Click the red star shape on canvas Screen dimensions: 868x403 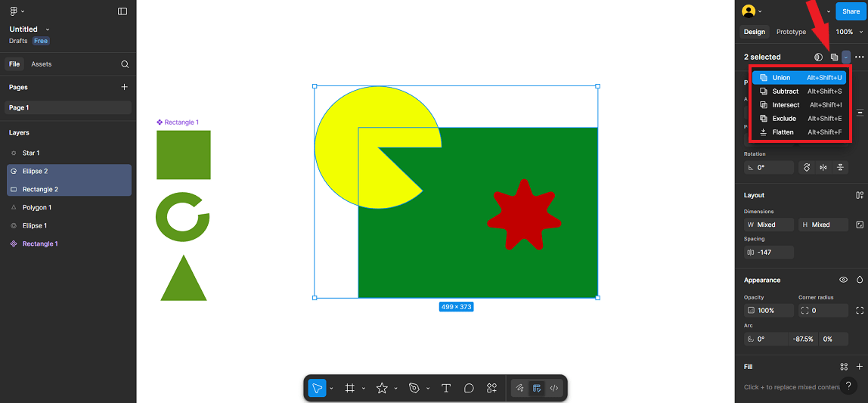tap(524, 216)
